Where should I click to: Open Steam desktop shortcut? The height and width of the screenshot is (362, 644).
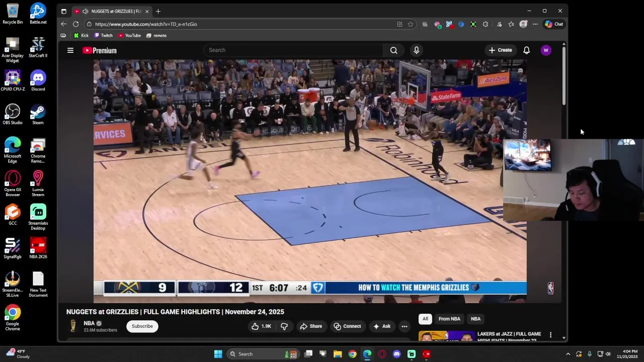click(x=38, y=114)
